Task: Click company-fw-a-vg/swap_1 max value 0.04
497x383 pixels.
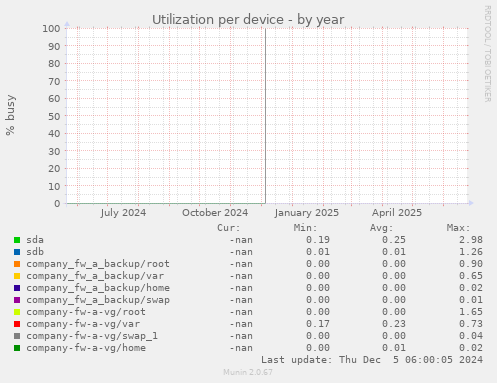Action: [471, 336]
